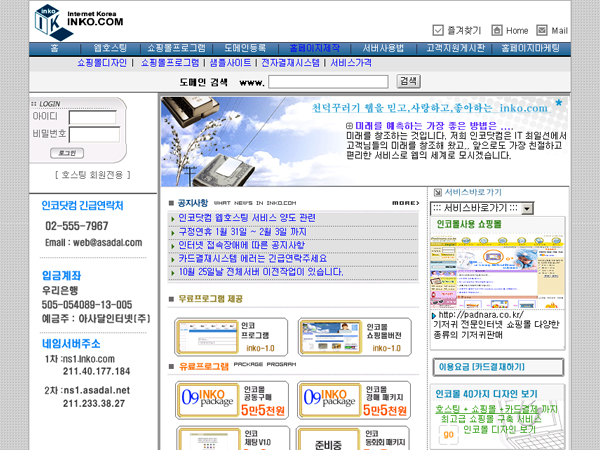Go to 쇼핑몰프로그램 submenu link
The image size is (600, 450).
click(170, 63)
